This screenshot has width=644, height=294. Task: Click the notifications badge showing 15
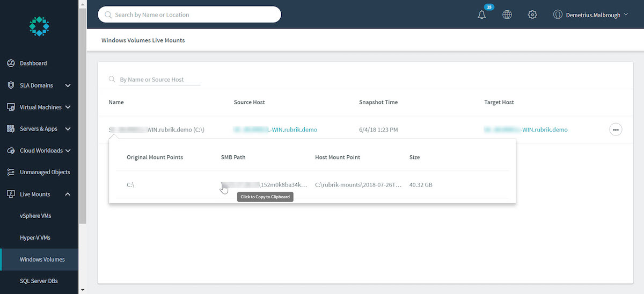[489, 7]
